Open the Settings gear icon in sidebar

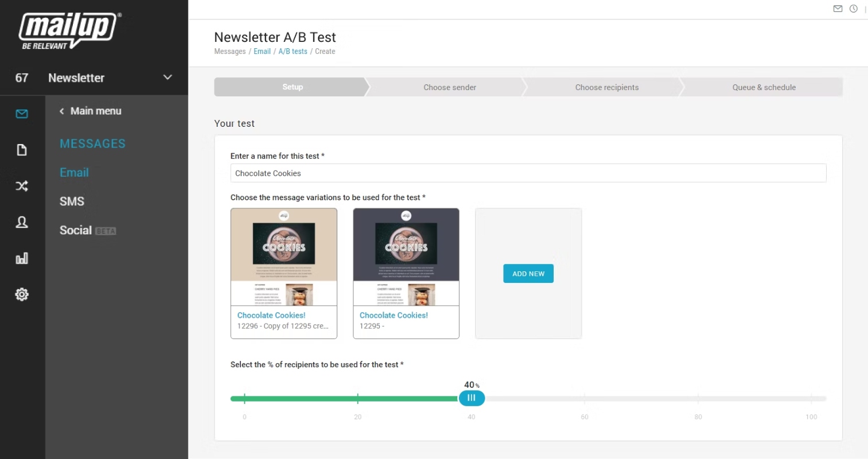(x=22, y=294)
